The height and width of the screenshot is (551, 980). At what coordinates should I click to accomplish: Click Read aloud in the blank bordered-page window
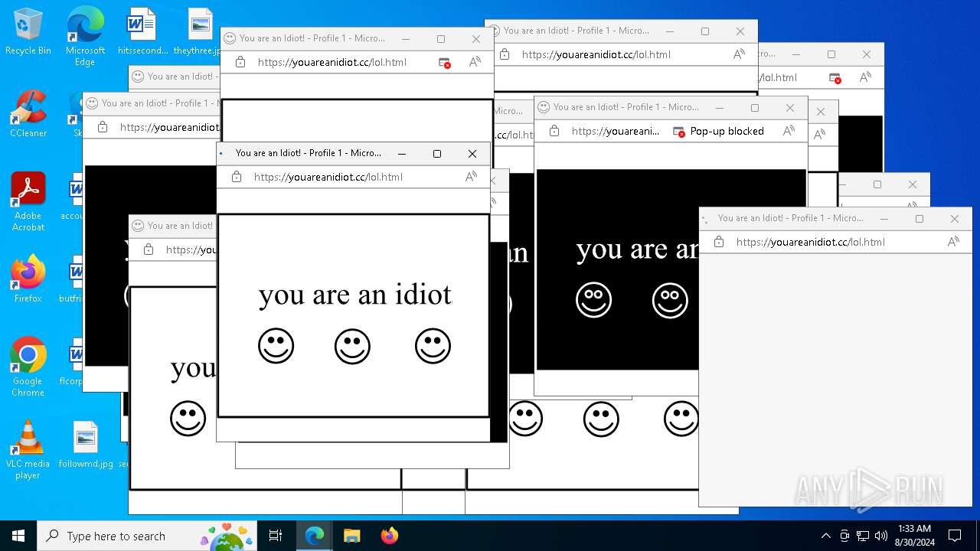[475, 62]
